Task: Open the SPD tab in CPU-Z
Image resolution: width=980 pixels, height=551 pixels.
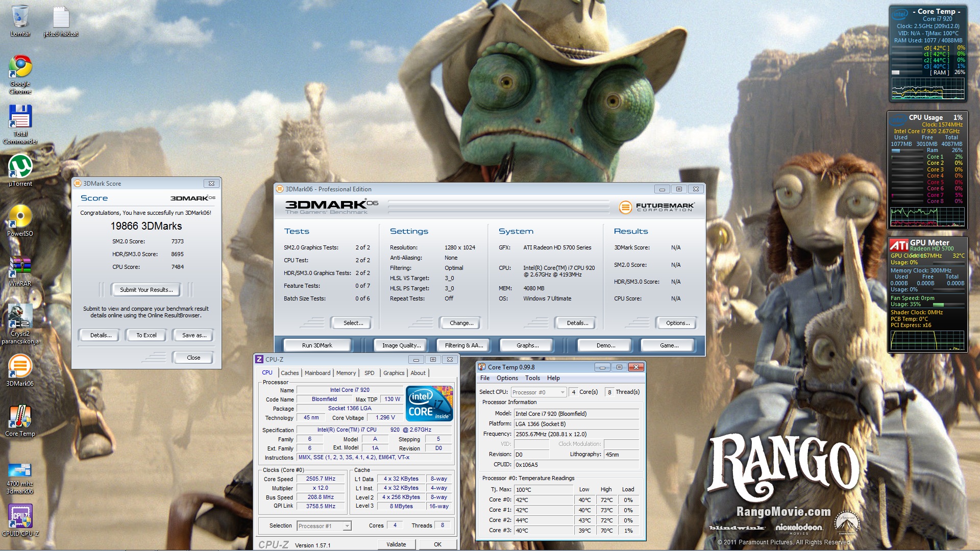Action: point(370,373)
